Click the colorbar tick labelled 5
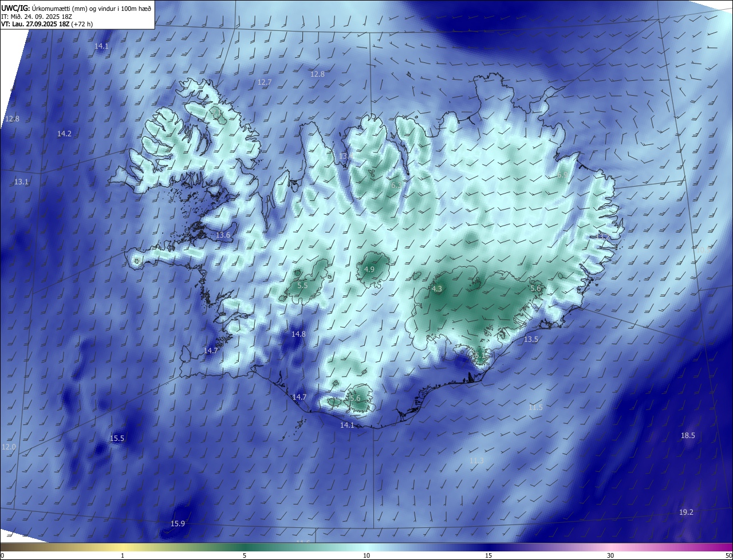 245,555
